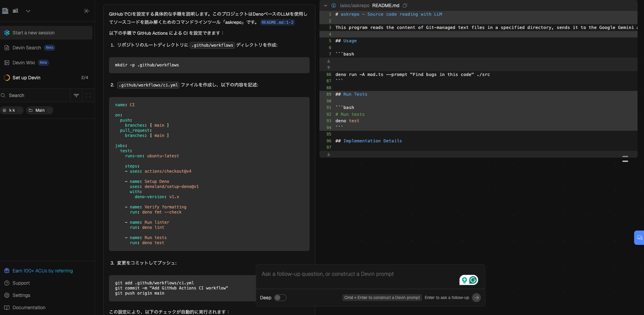
Task: Click the Support help icon
Action: tap(7, 283)
